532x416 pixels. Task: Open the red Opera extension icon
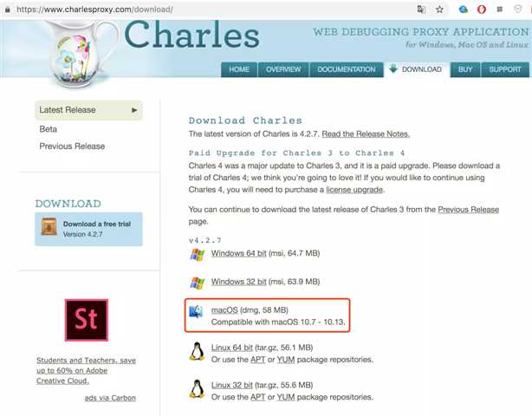[x=482, y=10]
